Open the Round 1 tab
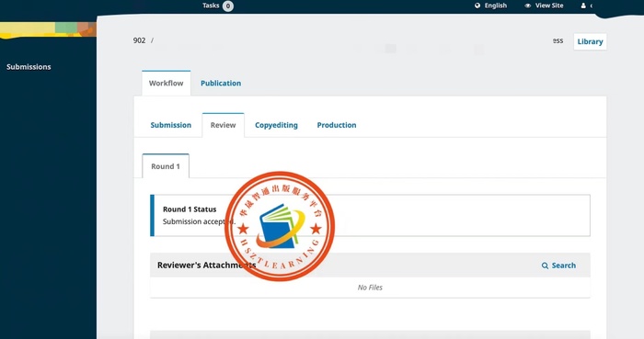Image resolution: width=644 pixels, height=339 pixels. click(x=166, y=166)
